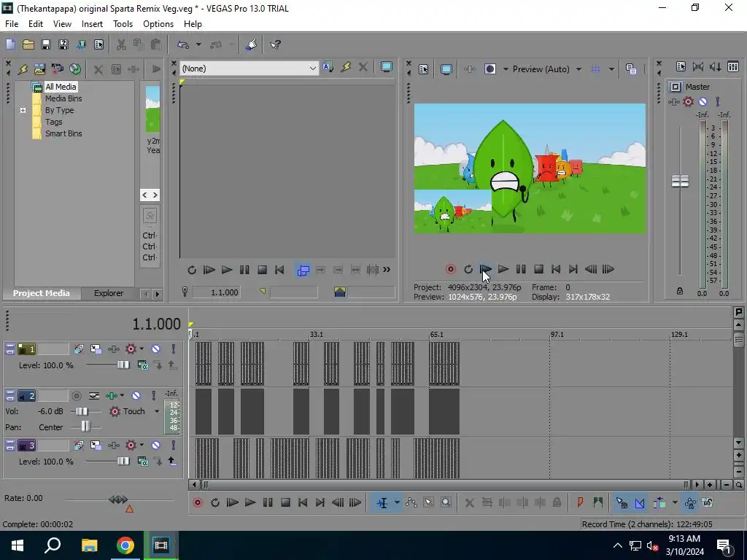This screenshot has width=747, height=560.
Task: Arm audio track 2 for recording
Action: (x=76, y=396)
